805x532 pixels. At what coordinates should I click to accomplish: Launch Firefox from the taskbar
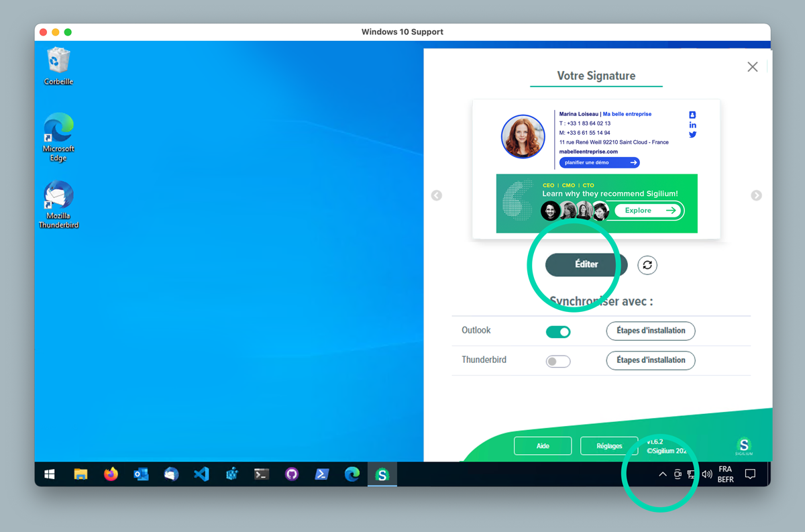[x=111, y=474]
